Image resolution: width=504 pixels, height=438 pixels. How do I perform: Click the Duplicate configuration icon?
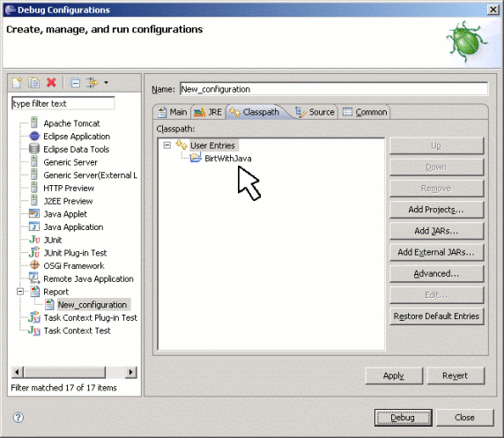33,83
